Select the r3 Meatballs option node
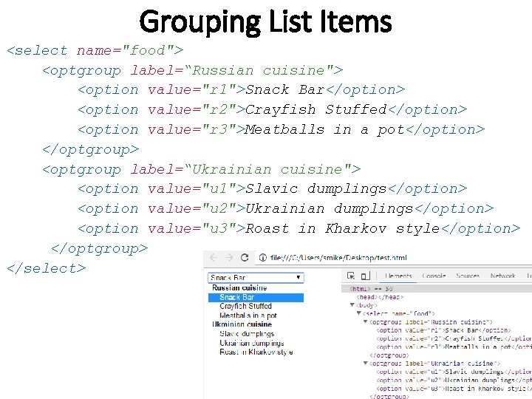The image size is (532, 399). tap(454, 347)
